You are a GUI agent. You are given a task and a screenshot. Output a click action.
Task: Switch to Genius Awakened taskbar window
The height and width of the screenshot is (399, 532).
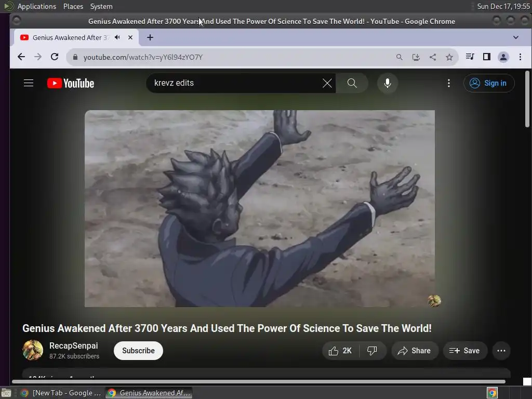coord(149,393)
